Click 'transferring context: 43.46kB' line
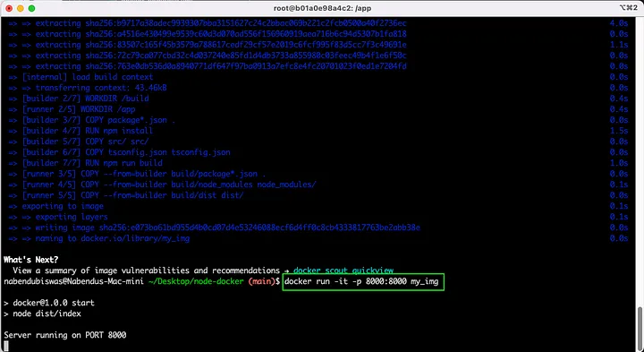This screenshot has width=644, height=352. (x=87, y=88)
